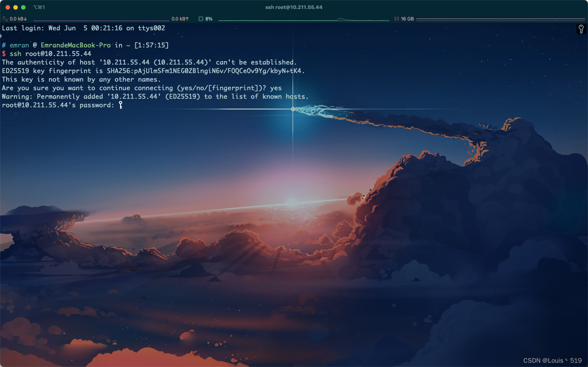
Task: Click the [1:57:15] timestamp in prompt
Action: (151, 45)
